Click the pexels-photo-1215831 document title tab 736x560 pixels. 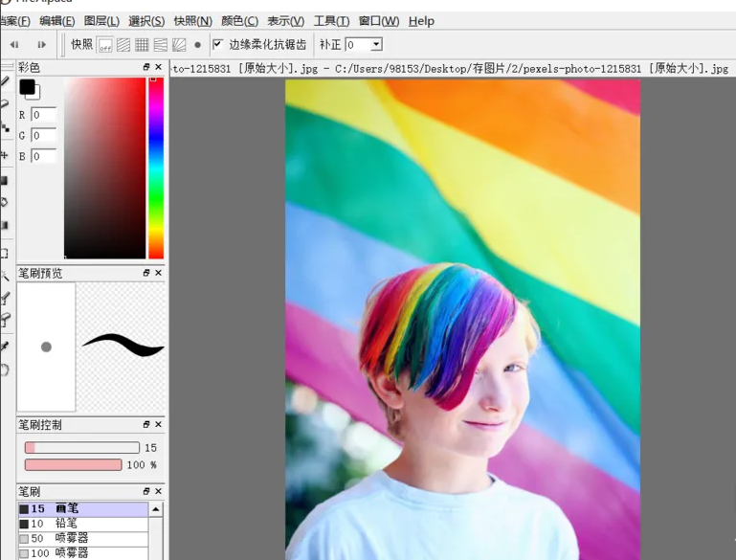(451, 69)
